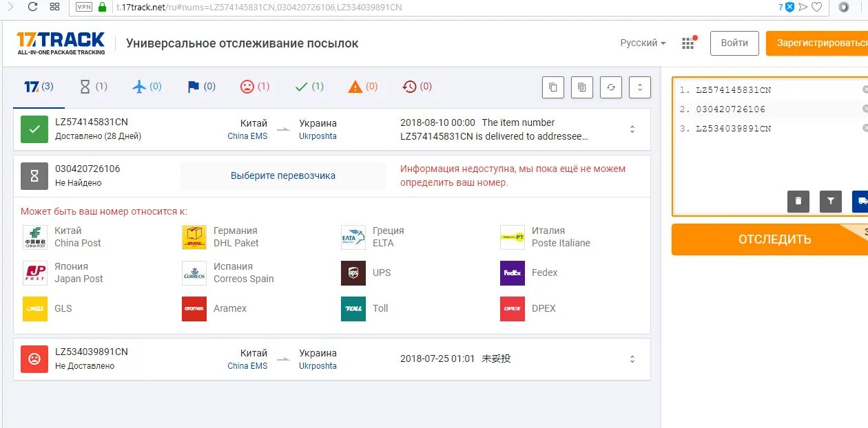The width and height of the screenshot is (868, 428).
Task: Select Fedex carrier logo
Action: click(x=513, y=273)
